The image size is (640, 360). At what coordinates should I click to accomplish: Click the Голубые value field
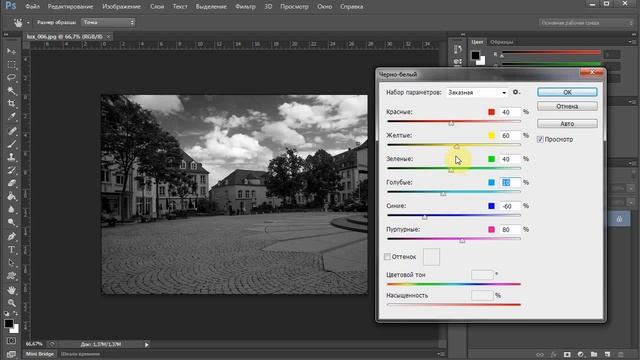coord(510,182)
